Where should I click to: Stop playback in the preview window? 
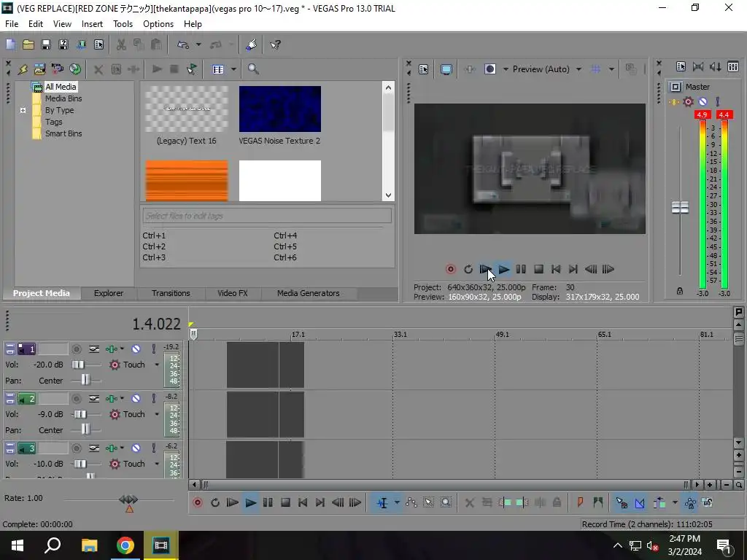click(x=538, y=269)
